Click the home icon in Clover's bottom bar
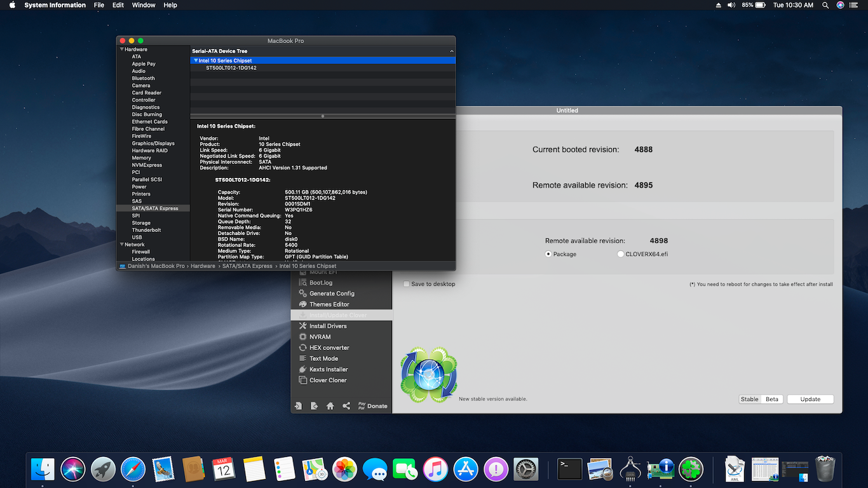This screenshot has height=488, width=868. 330,405
